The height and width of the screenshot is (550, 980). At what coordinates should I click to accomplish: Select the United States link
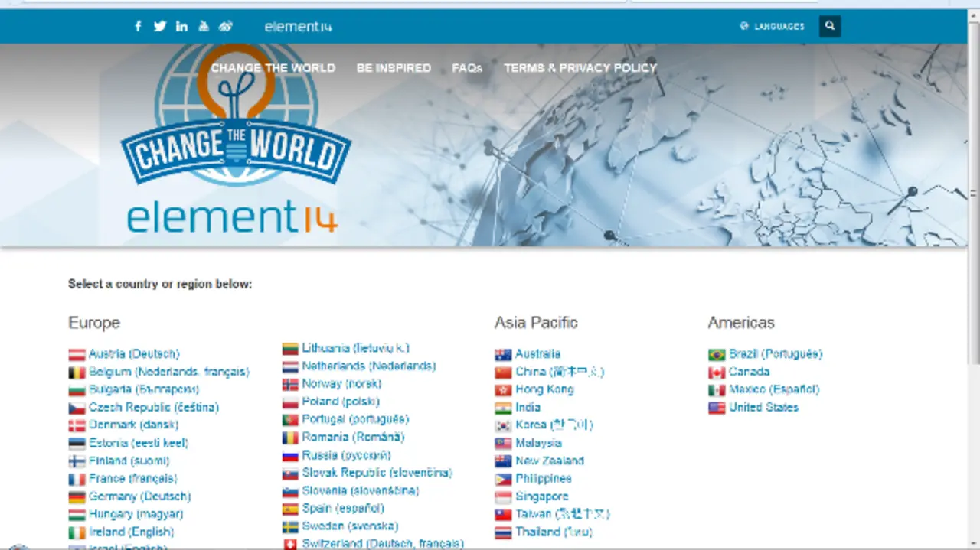[x=763, y=407]
